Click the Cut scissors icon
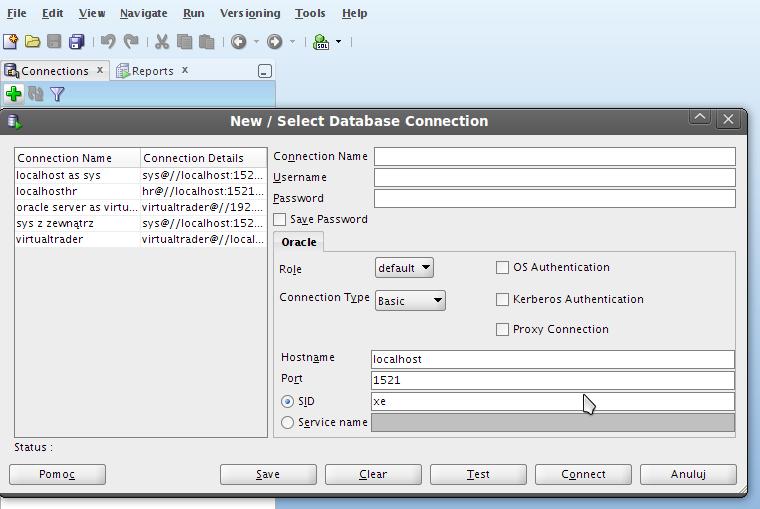This screenshot has width=760, height=509. click(x=162, y=42)
